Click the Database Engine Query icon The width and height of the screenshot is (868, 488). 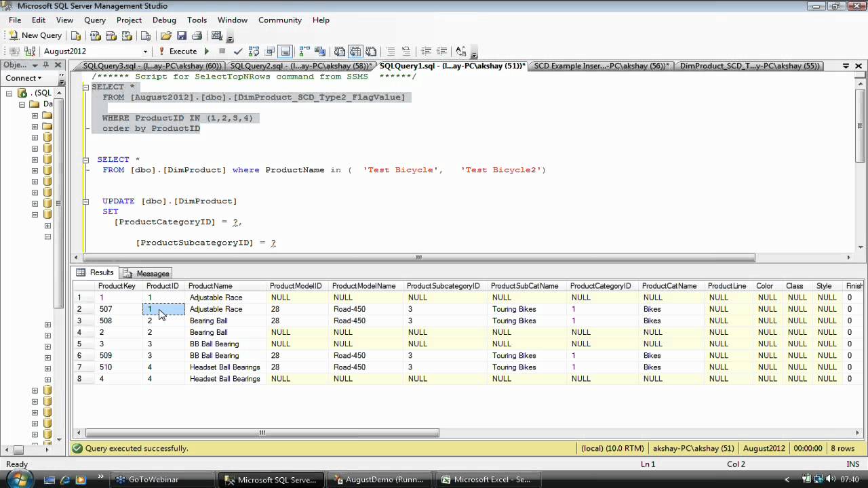76,35
